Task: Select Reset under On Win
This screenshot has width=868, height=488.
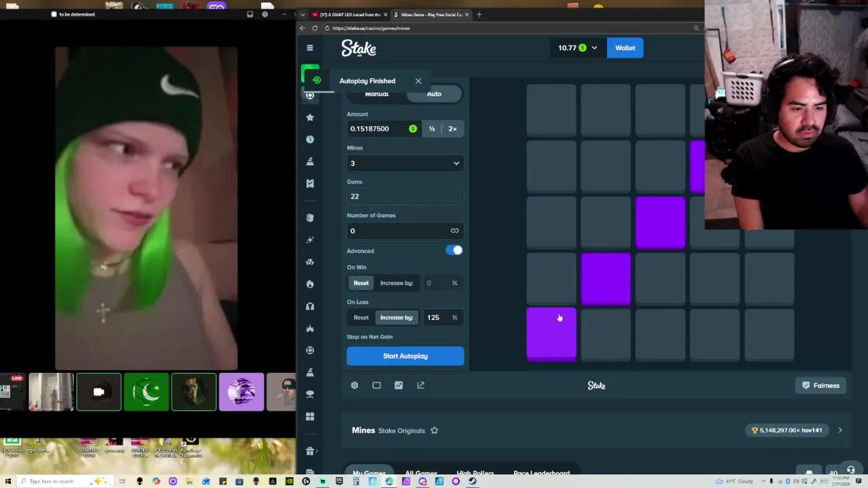Action: pyautogui.click(x=361, y=283)
